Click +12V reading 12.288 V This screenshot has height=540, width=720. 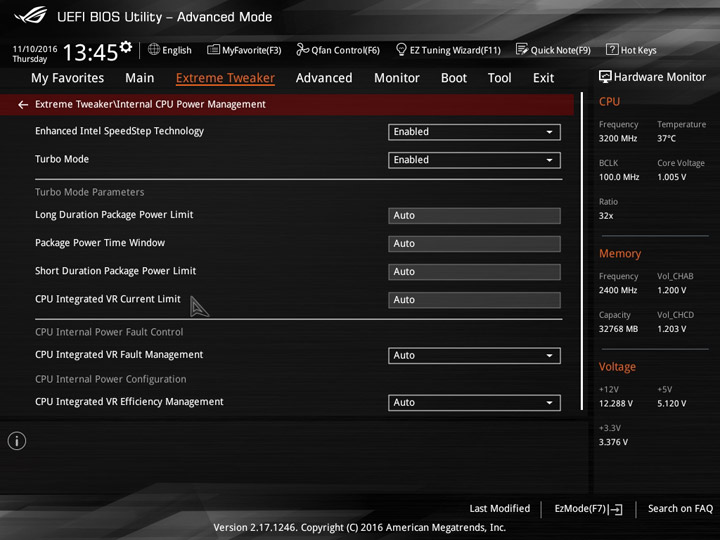(616, 404)
